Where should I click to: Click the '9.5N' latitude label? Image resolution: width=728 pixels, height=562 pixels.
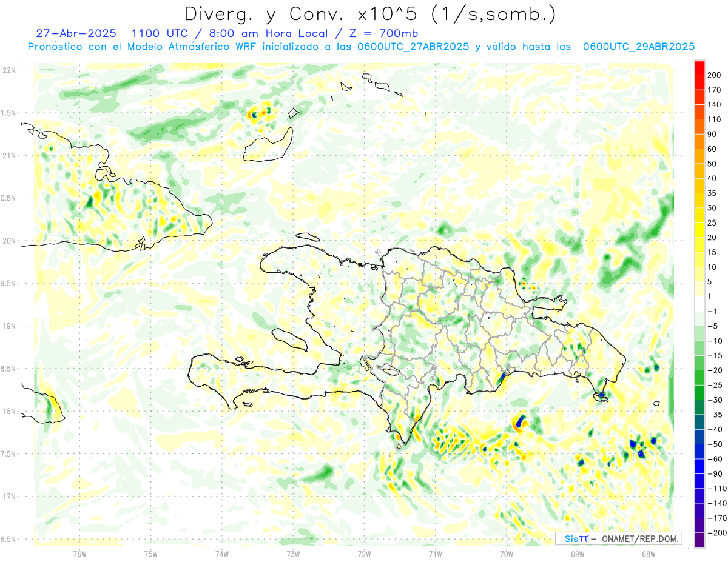9,284
